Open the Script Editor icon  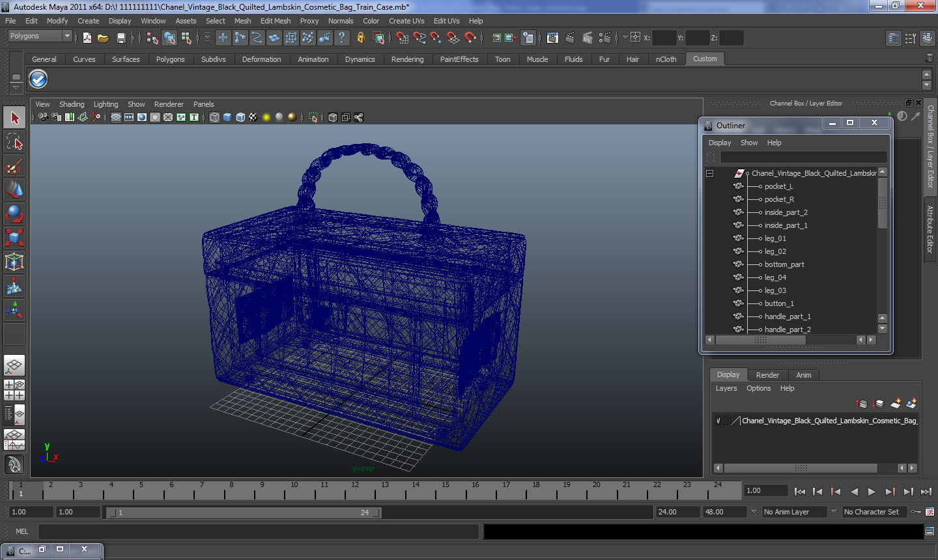pyautogui.click(x=930, y=531)
